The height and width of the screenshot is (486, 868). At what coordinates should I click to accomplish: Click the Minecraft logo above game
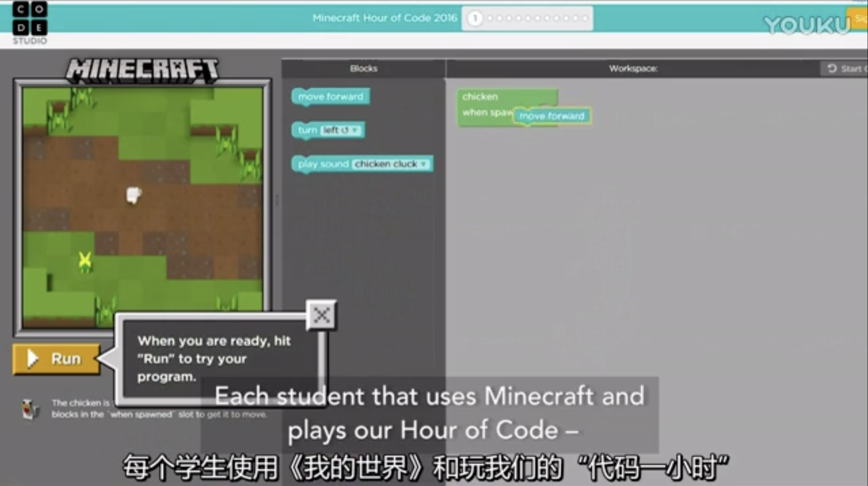coord(142,70)
